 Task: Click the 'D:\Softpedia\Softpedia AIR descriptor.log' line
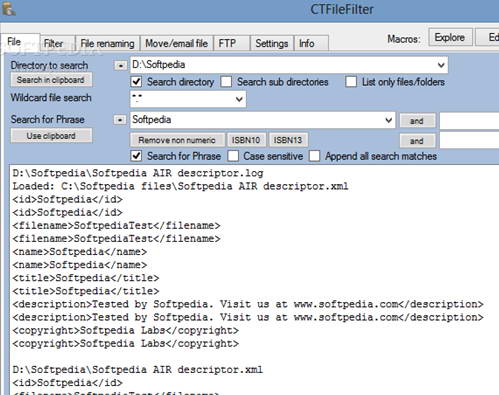tap(138, 173)
